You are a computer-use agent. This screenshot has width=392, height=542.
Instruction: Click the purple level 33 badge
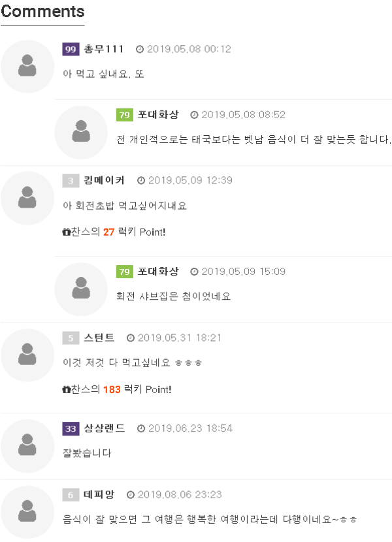pos(71,428)
